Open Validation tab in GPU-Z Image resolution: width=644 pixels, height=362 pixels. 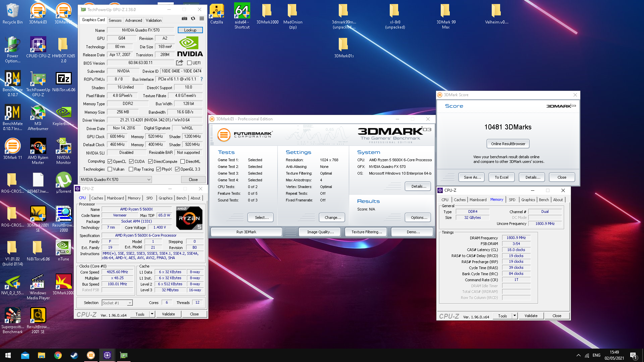pyautogui.click(x=154, y=20)
